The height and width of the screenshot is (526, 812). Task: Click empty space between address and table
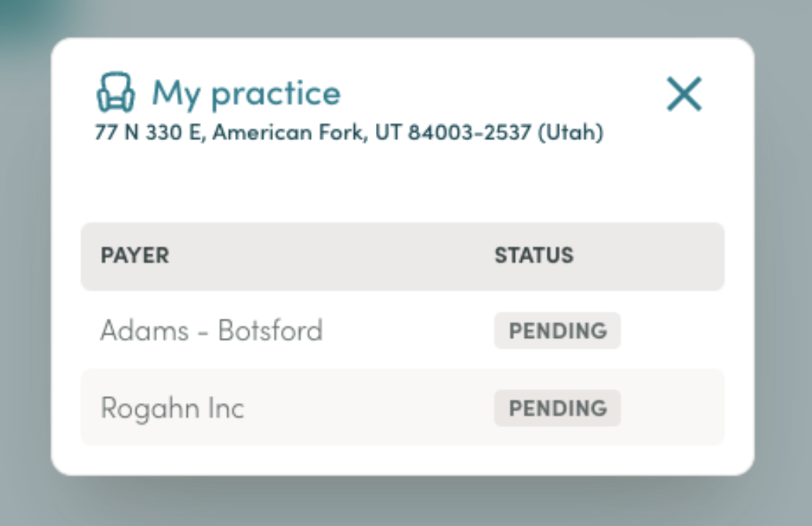click(x=402, y=184)
